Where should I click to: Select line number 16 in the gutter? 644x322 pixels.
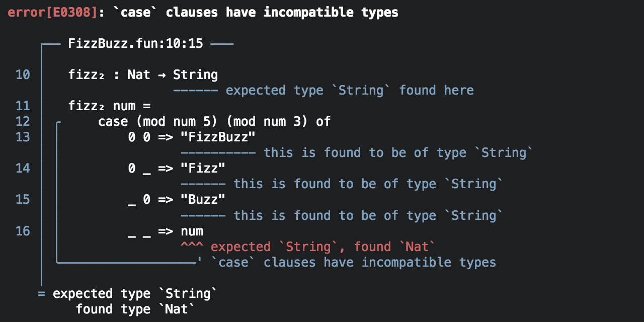(x=23, y=231)
